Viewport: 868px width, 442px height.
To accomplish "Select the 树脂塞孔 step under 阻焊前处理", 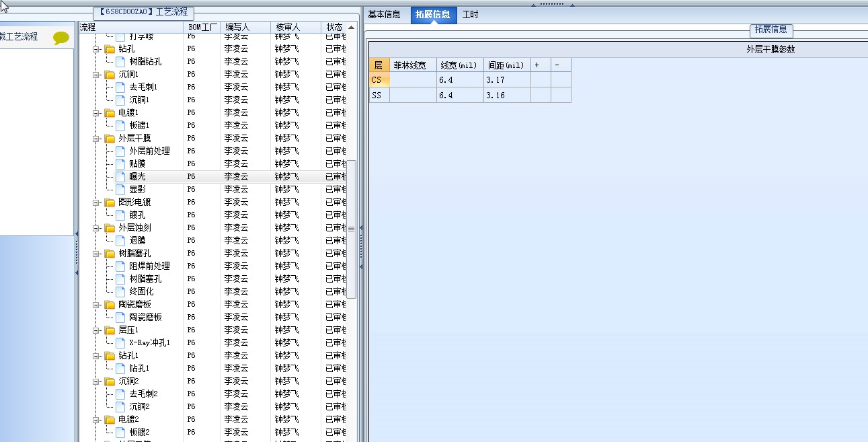I will pos(145,279).
